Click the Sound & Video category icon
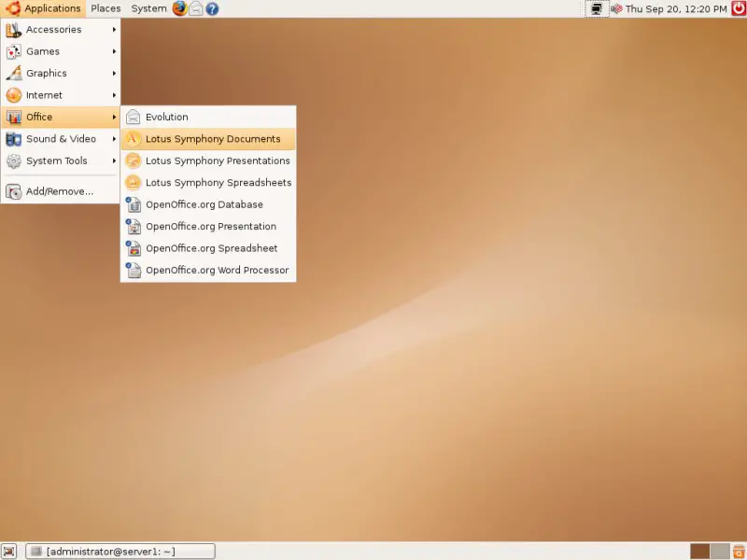 (14, 139)
